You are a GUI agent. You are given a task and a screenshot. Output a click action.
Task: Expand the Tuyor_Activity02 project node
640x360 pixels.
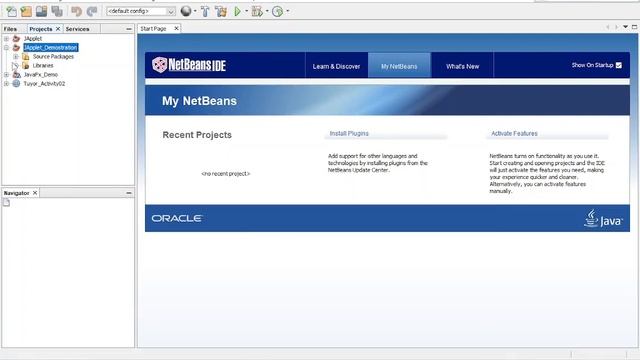click(7, 84)
